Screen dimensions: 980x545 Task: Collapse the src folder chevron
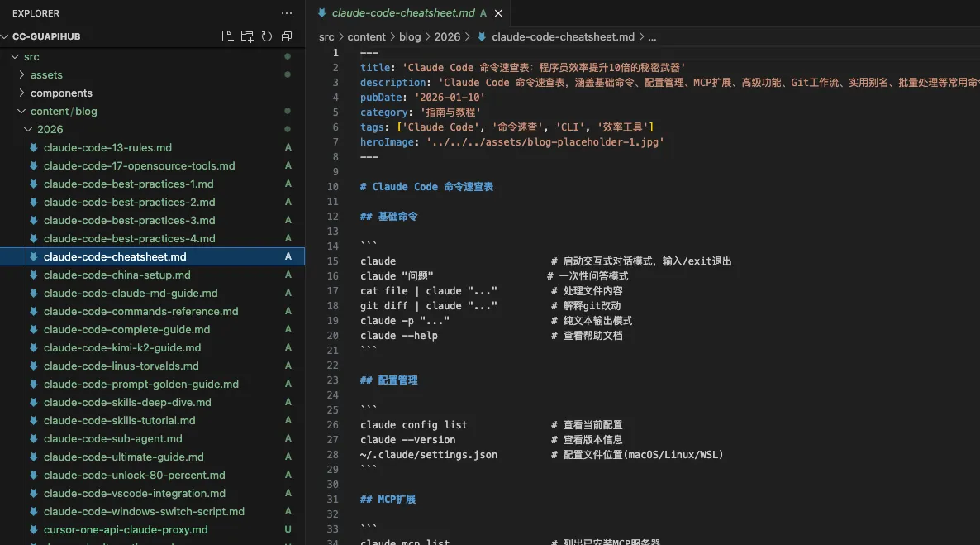point(14,56)
